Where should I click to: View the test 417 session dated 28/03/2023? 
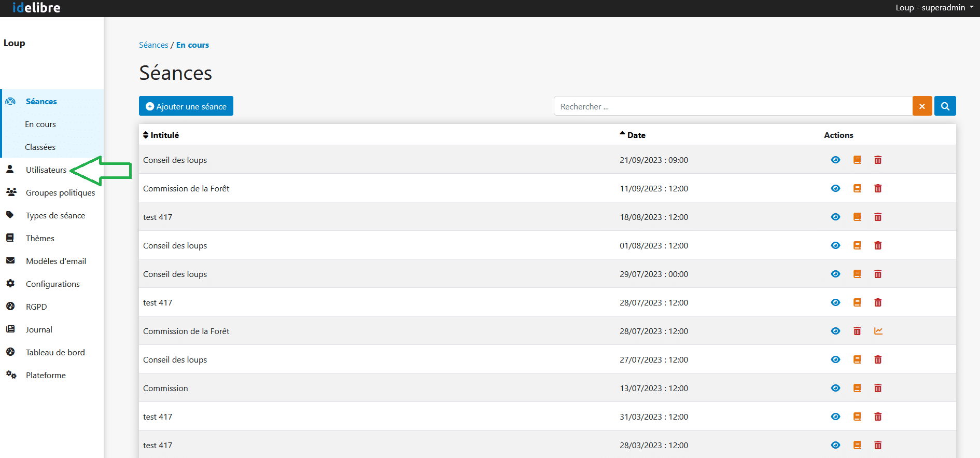(835, 445)
